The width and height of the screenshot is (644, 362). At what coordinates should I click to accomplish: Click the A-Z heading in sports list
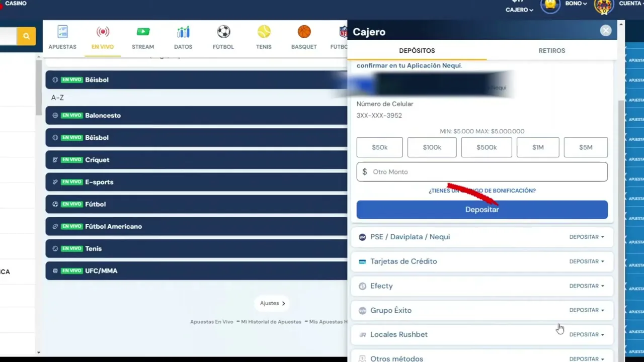57,98
